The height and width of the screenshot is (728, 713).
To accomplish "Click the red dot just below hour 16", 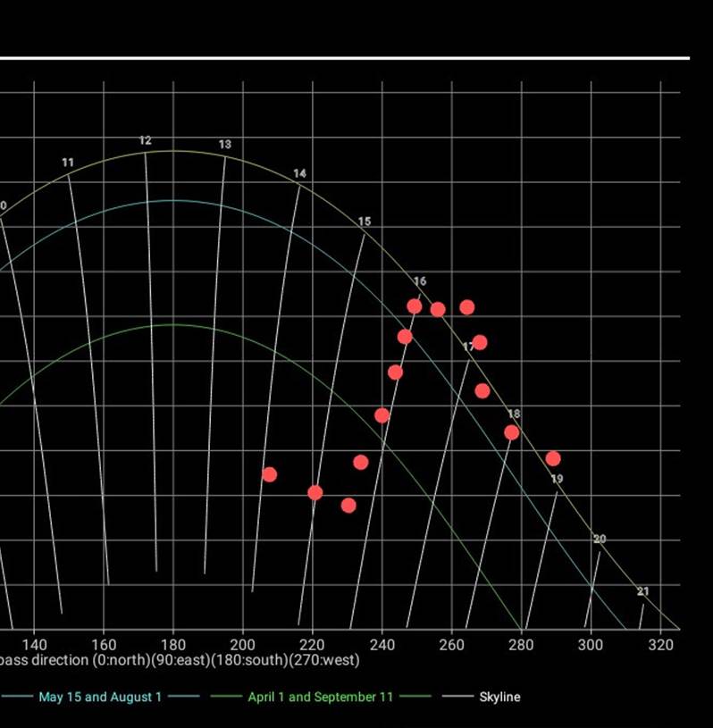I will tap(415, 306).
